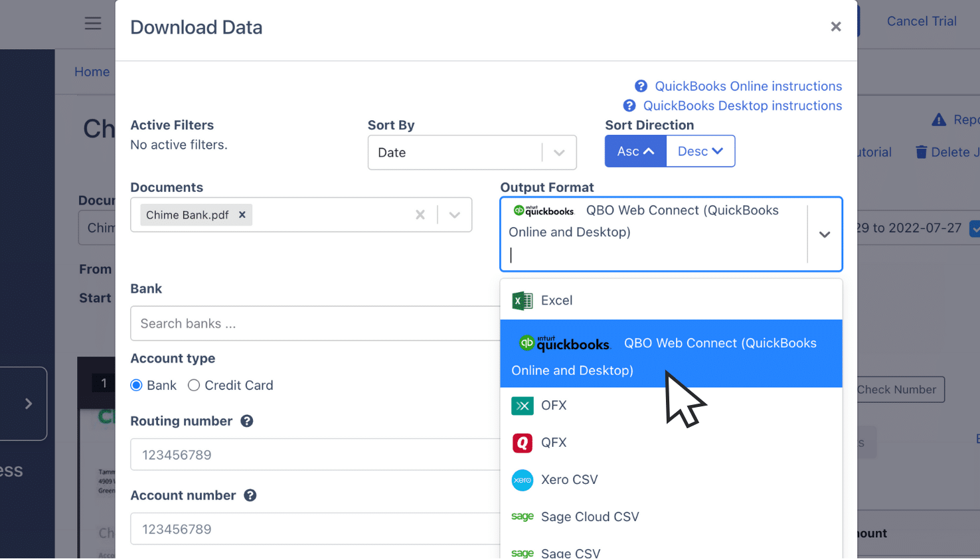Select the Excel output format icon
The height and width of the screenshot is (559, 980).
click(522, 300)
